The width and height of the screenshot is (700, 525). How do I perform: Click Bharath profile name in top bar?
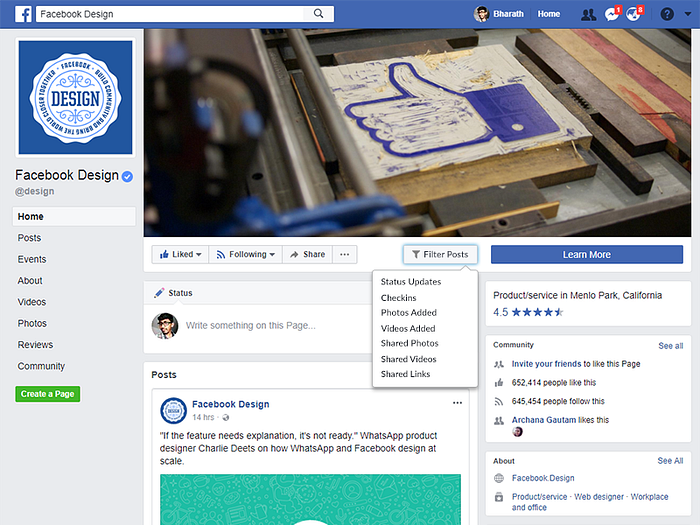[x=508, y=14]
